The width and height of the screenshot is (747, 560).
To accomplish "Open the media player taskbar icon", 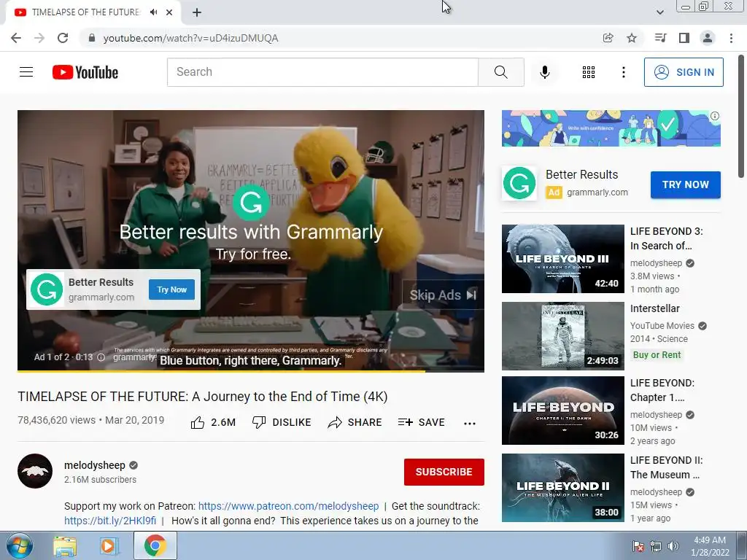I will click(109, 546).
